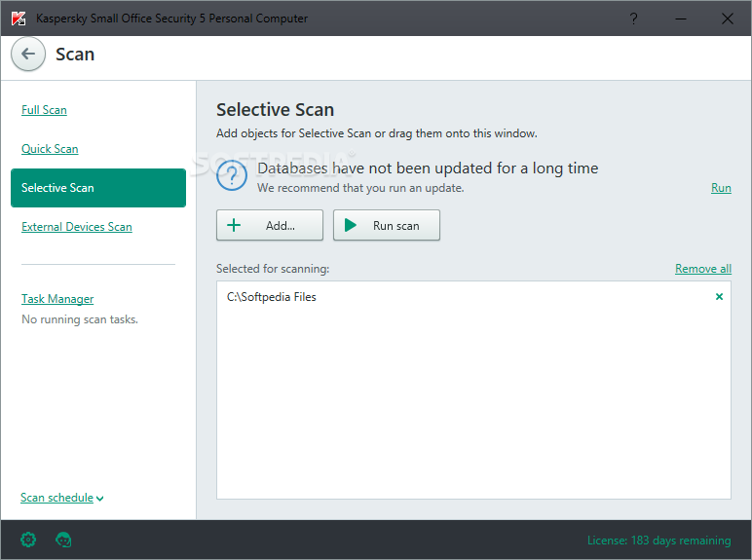This screenshot has height=560, width=752.
Task: Open the Quick Scan section
Action: (x=50, y=149)
